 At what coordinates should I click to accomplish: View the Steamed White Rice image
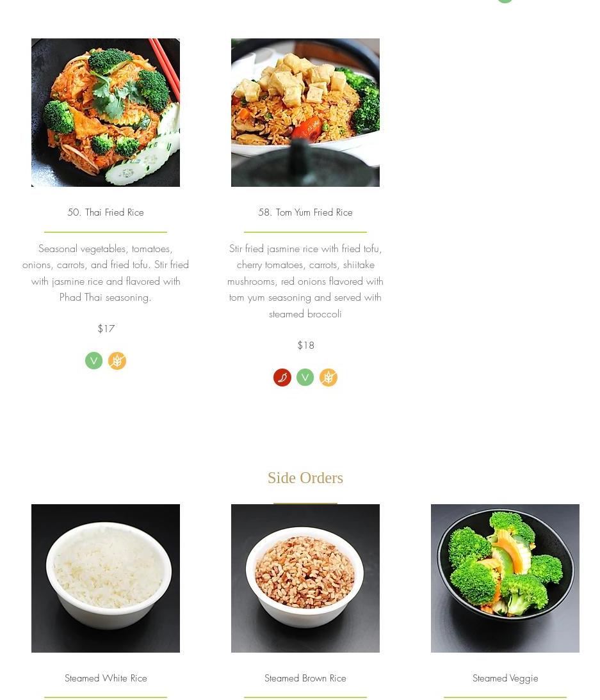click(106, 578)
